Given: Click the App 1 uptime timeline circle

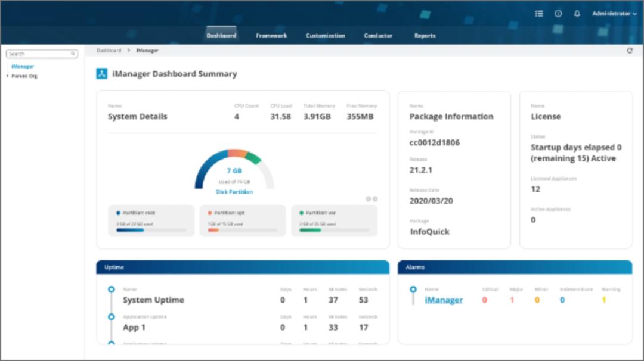Looking at the screenshot, I should [111, 317].
